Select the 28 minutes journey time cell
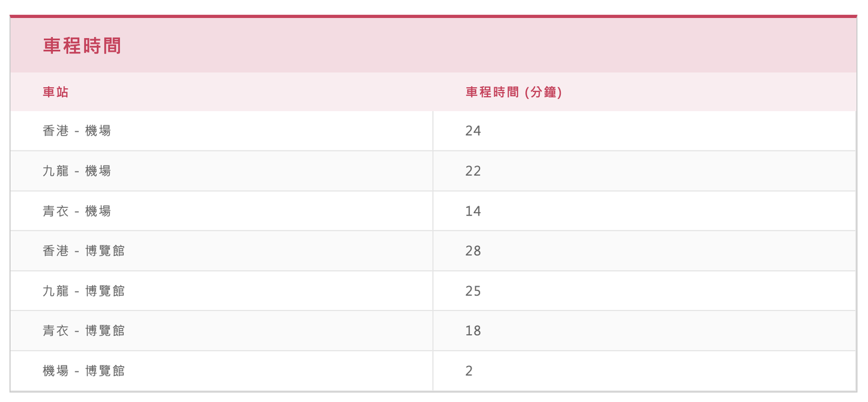The height and width of the screenshot is (402, 868). pyautogui.click(x=644, y=251)
